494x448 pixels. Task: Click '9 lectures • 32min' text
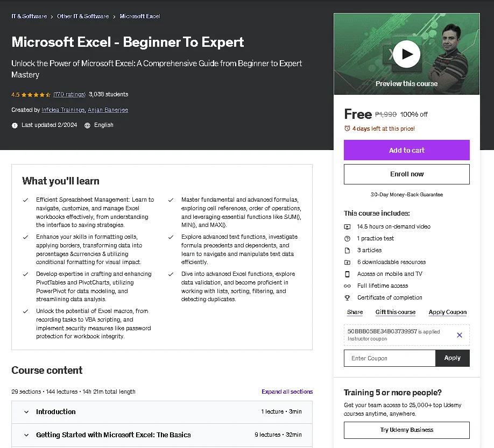click(x=278, y=435)
